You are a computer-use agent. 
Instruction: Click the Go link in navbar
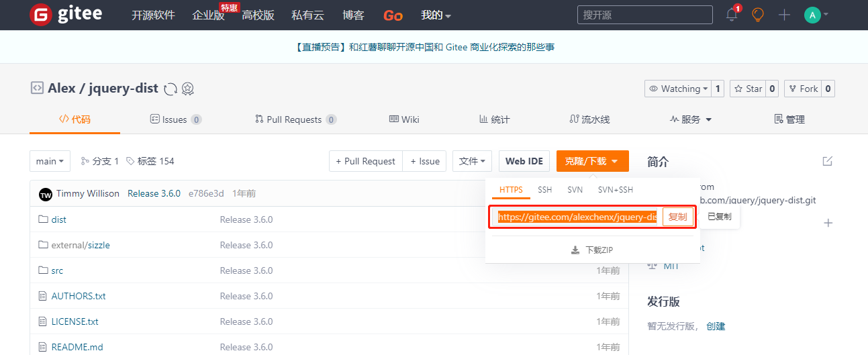click(393, 15)
